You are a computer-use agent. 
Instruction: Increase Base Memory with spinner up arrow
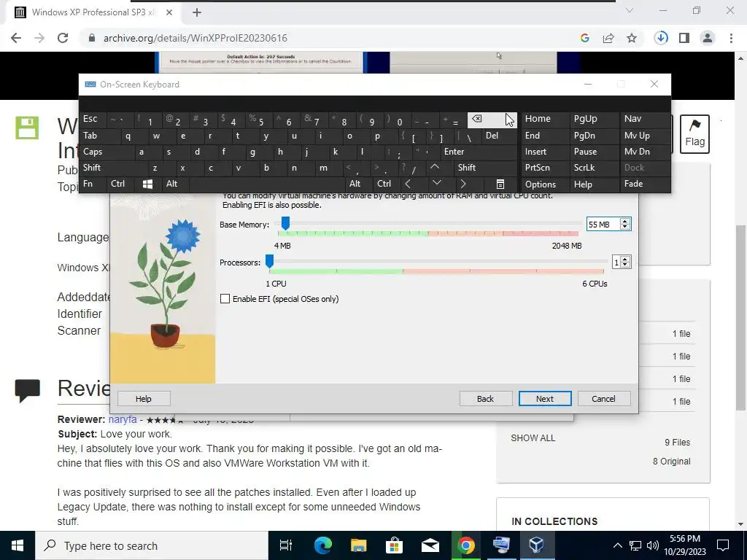pyautogui.click(x=625, y=221)
